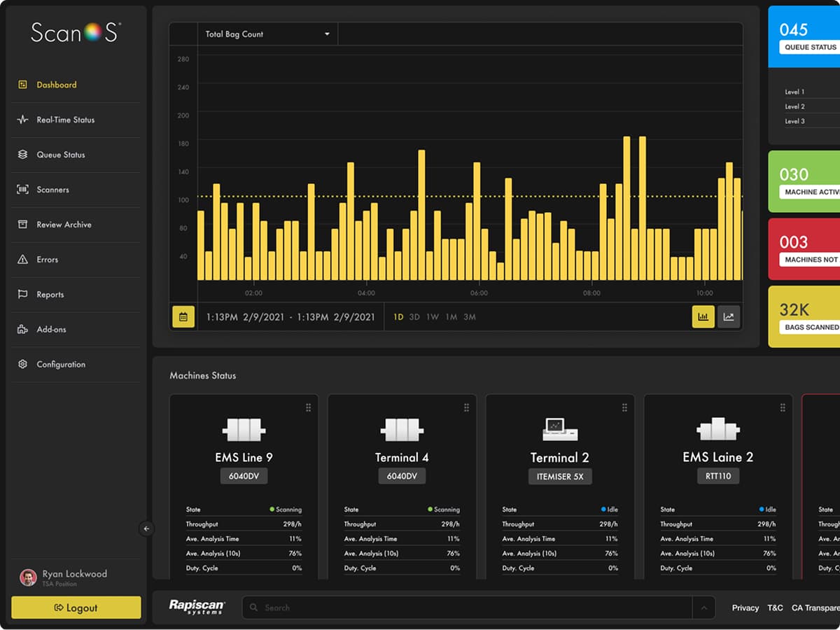
Task: Open Configuration via the gear icon
Action: tap(21, 364)
